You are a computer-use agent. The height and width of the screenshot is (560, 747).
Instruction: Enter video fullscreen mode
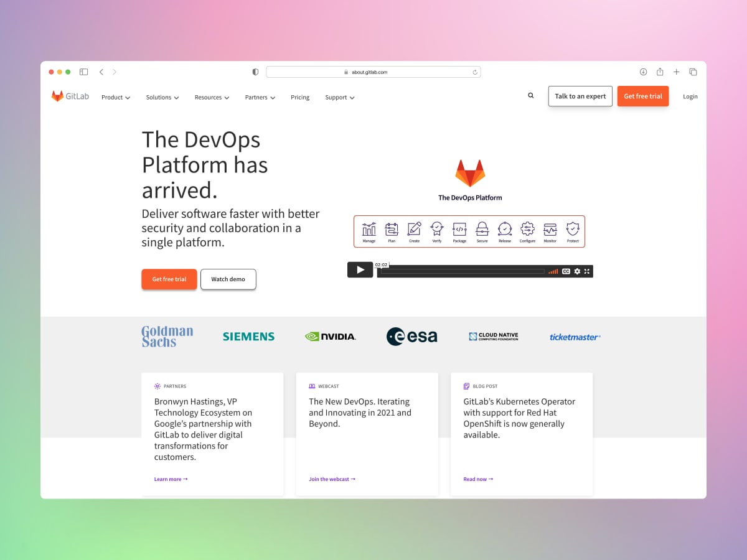click(587, 271)
